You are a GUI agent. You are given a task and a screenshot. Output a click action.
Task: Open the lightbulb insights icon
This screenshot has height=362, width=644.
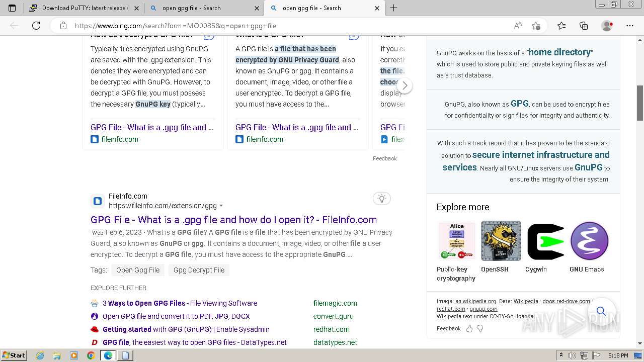pos(382,199)
